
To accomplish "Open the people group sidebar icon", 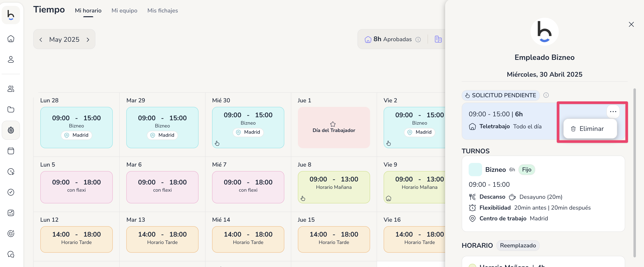I will (11, 89).
